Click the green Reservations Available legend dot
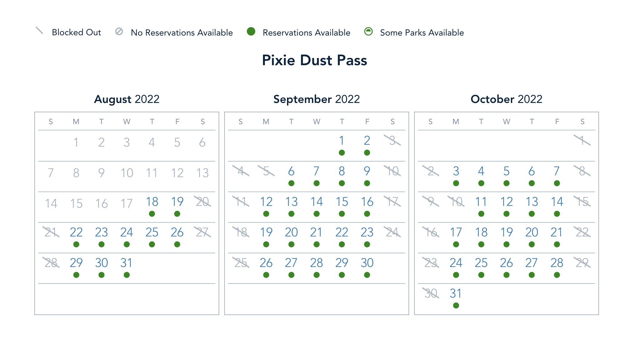Viewport: 644px width, 340px height. point(251,32)
